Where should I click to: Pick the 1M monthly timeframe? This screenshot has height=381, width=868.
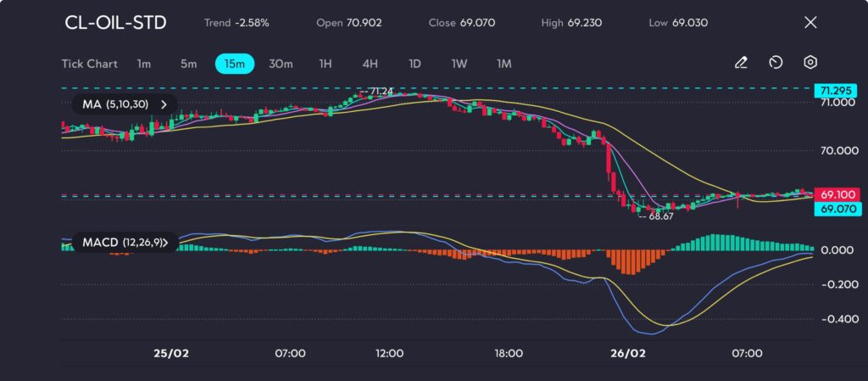(x=504, y=64)
